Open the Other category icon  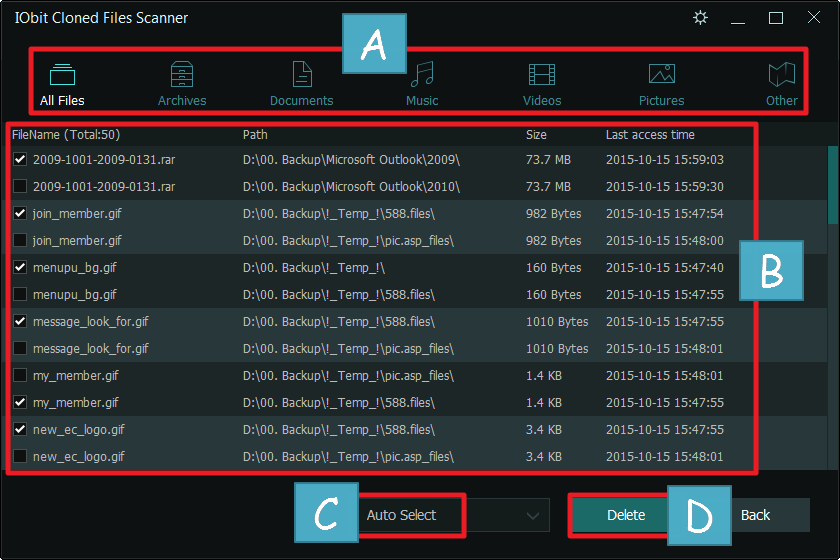(x=781, y=75)
